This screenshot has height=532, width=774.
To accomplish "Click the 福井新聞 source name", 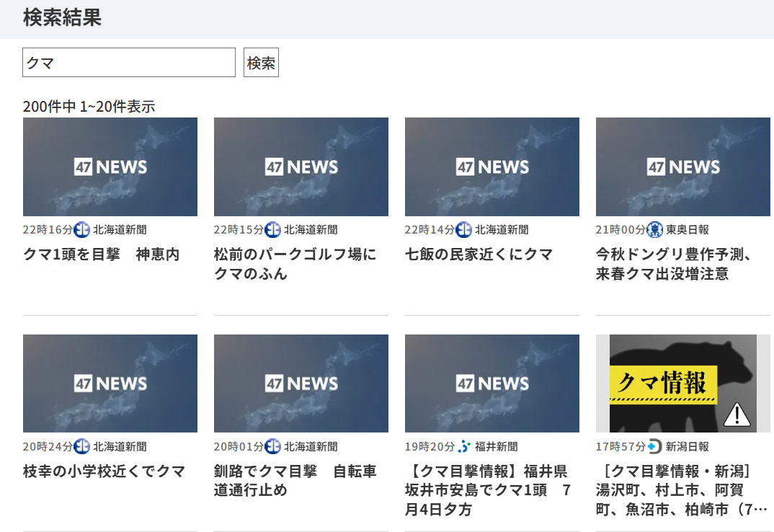I will point(497,446).
